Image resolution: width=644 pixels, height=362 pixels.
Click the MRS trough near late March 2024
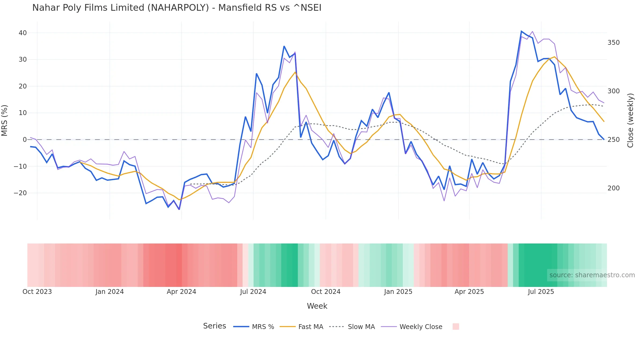[x=179, y=209]
